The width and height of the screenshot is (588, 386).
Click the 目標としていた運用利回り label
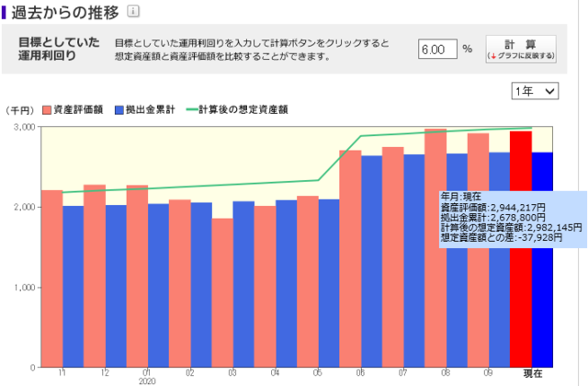[x=59, y=49]
